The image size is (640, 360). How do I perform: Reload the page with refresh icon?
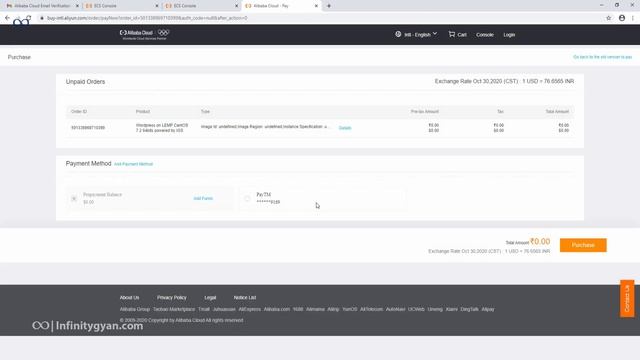(x=28, y=18)
